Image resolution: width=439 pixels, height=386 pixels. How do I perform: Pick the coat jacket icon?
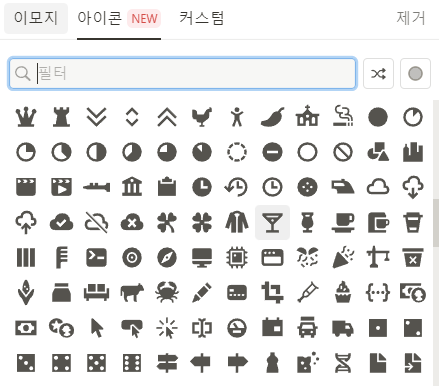click(237, 223)
